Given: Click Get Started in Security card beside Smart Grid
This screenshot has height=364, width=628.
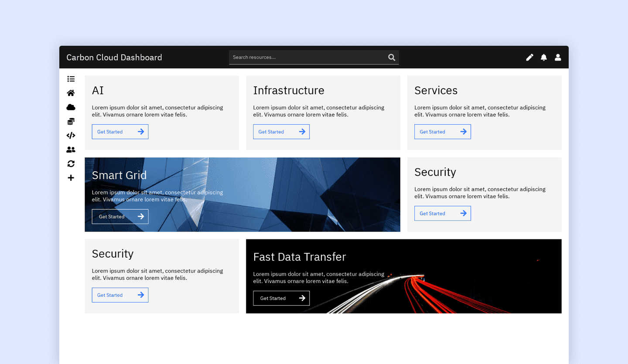Looking at the screenshot, I should (x=443, y=213).
